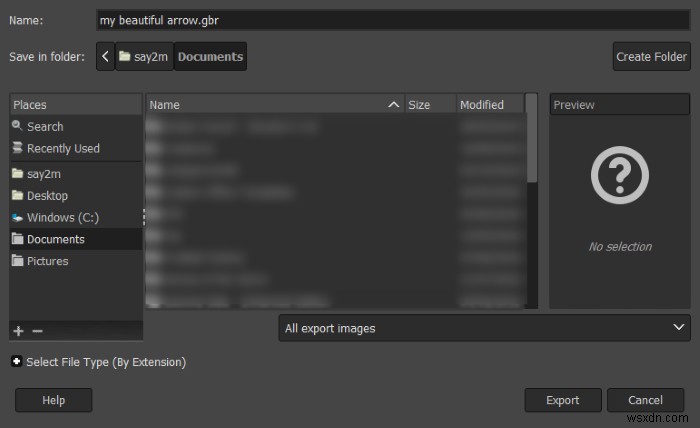Select the Pictures bookmark in Places
700x428 pixels.
(76, 261)
